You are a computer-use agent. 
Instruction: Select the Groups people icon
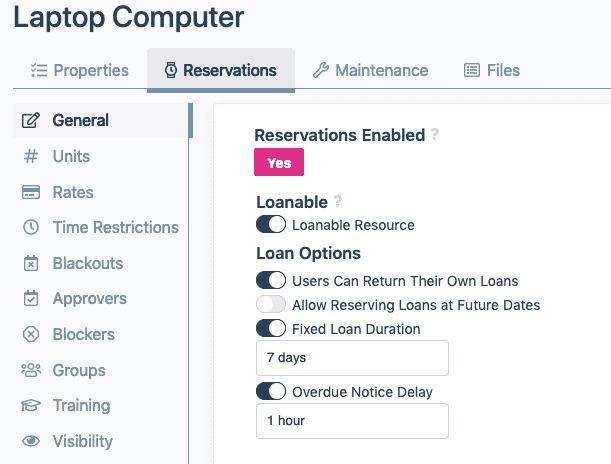click(31, 371)
